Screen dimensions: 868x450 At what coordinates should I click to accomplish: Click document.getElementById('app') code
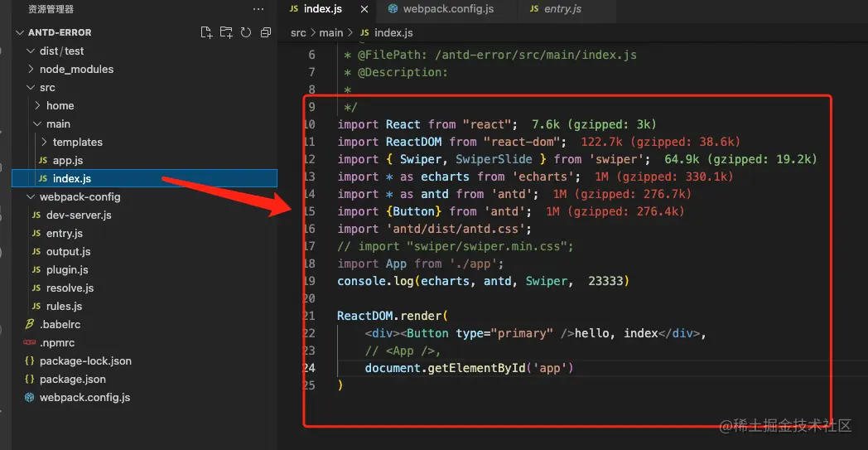coord(469,368)
